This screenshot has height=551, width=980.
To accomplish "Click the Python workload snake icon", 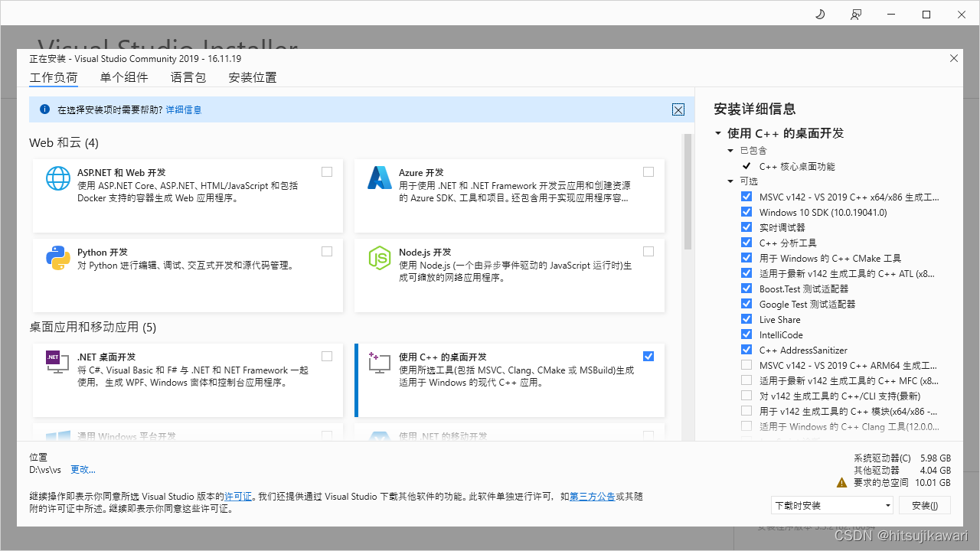I will coord(58,258).
